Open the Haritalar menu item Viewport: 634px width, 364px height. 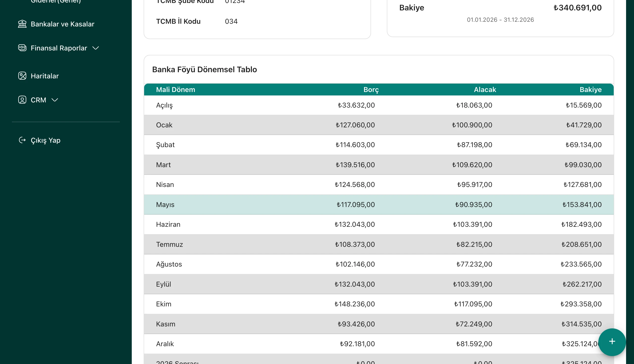[45, 76]
